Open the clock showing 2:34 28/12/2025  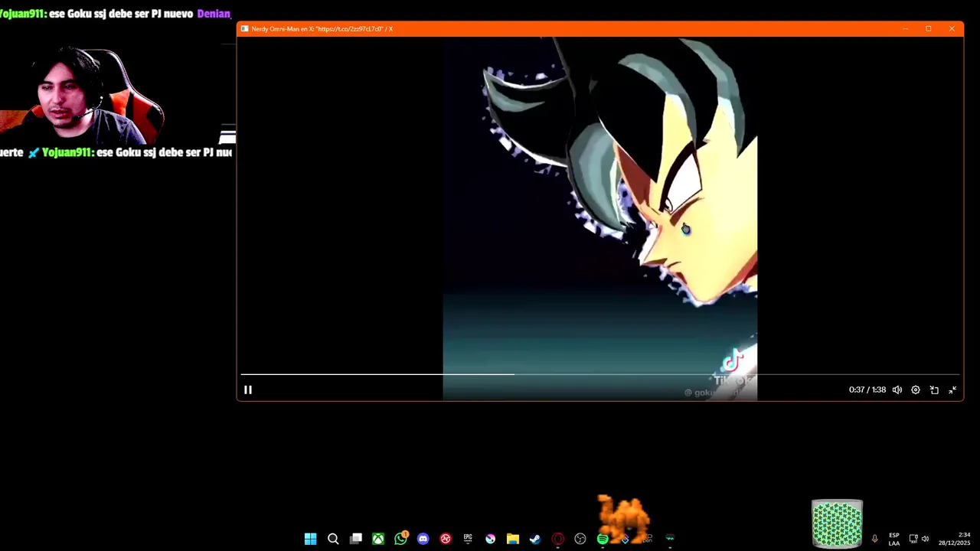955,539
